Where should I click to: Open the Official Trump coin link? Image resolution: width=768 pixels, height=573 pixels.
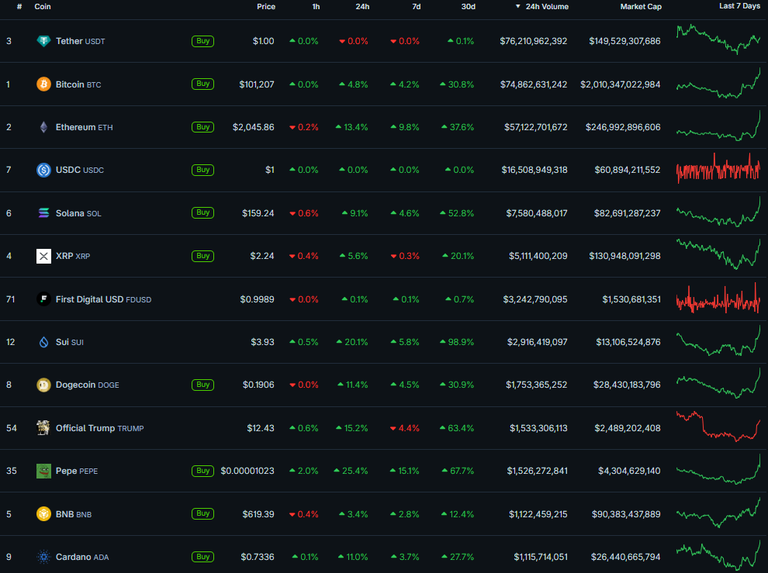(100, 428)
